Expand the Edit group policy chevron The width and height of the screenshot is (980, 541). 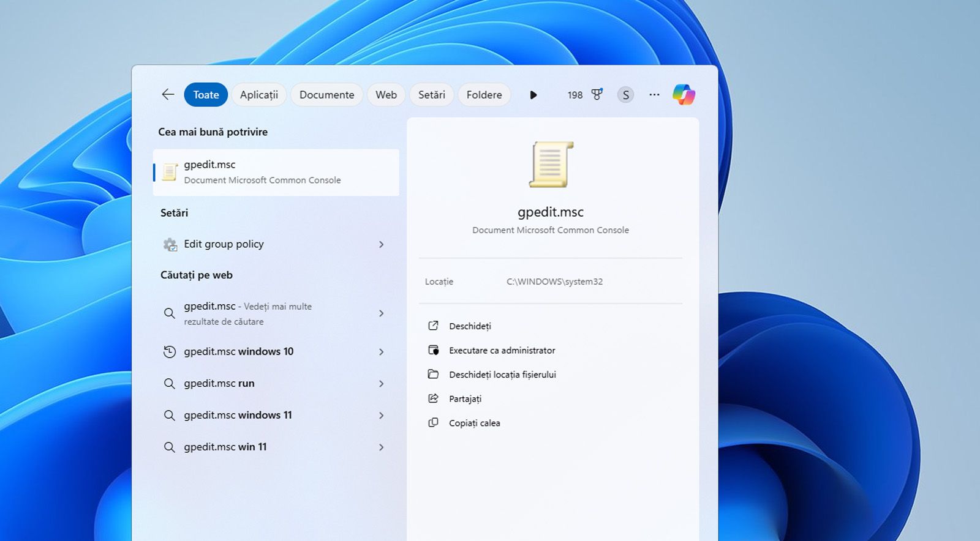381,244
